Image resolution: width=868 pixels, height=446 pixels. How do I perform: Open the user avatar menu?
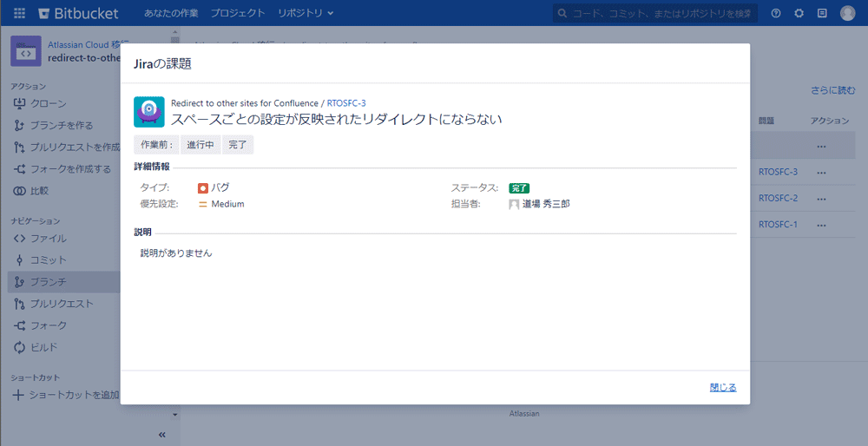pyautogui.click(x=847, y=13)
